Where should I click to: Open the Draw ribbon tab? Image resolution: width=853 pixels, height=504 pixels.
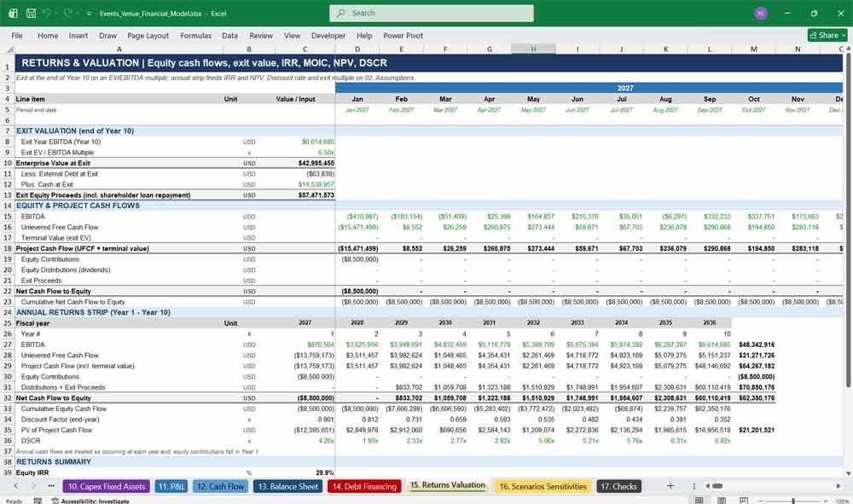[x=107, y=35]
